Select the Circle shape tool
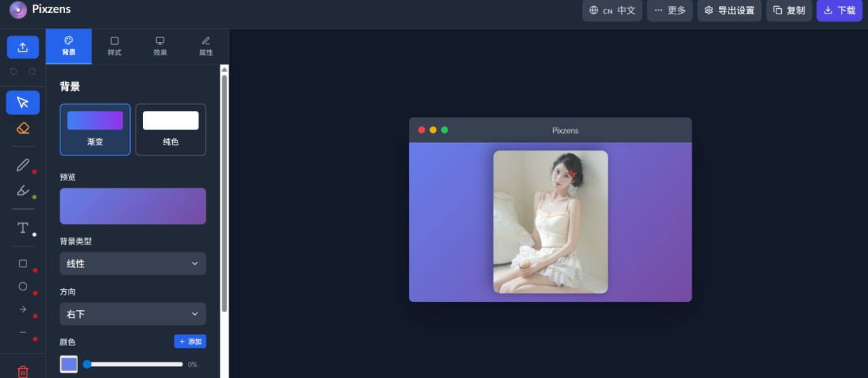Viewport: 868px width, 378px height. pyautogui.click(x=23, y=286)
